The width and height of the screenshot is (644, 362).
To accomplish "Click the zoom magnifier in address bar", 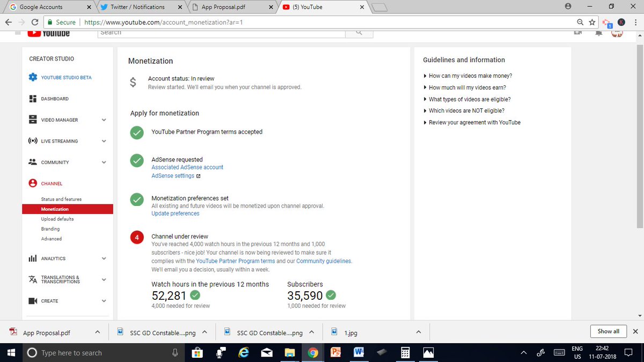I will pos(580,23).
